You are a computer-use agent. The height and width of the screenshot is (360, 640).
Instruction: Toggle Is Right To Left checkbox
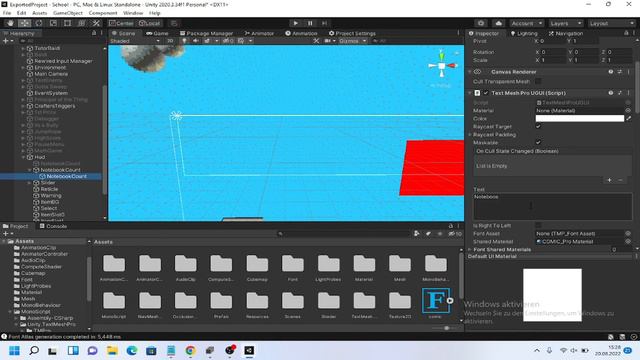tap(538, 225)
